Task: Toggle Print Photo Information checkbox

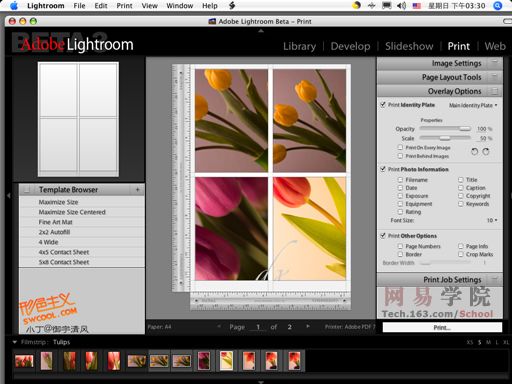Action: pyautogui.click(x=383, y=169)
